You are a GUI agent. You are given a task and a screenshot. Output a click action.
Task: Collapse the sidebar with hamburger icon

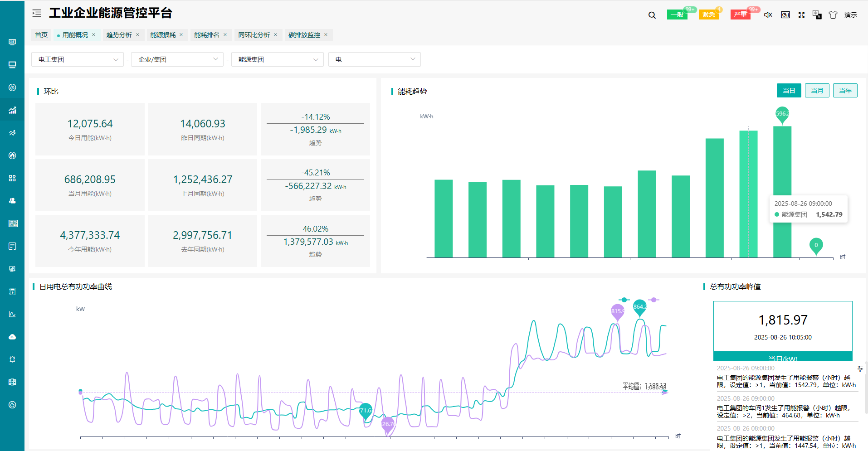[37, 14]
